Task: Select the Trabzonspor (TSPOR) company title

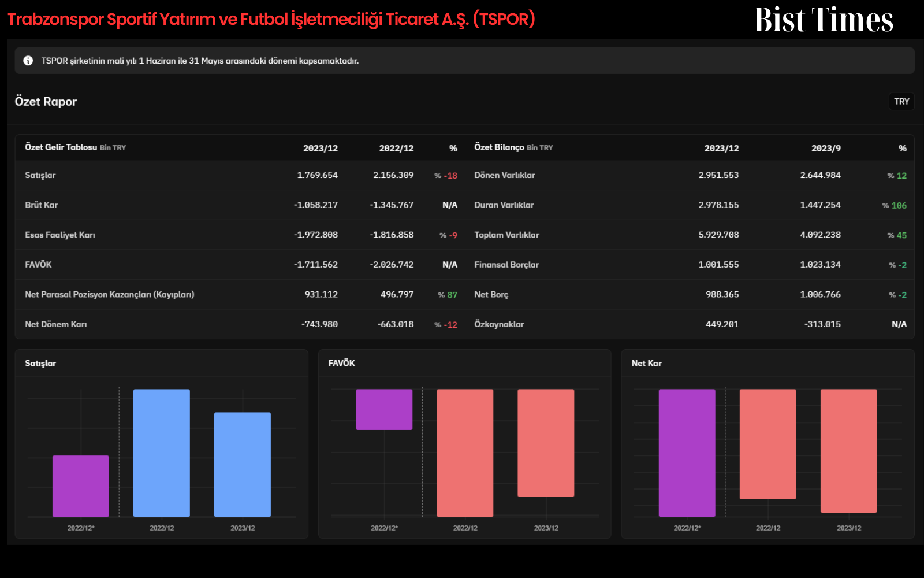Action: click(271, 19)
